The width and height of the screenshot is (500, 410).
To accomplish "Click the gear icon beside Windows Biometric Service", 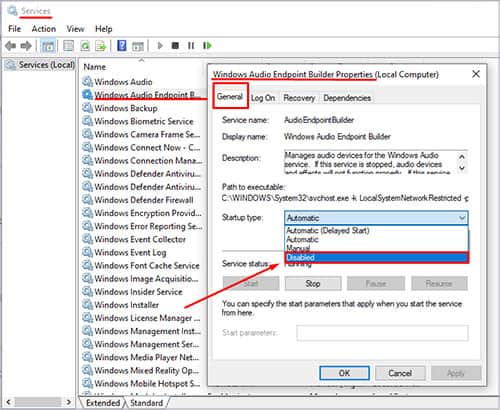I will pyautogui.click(x=87, y=121).
